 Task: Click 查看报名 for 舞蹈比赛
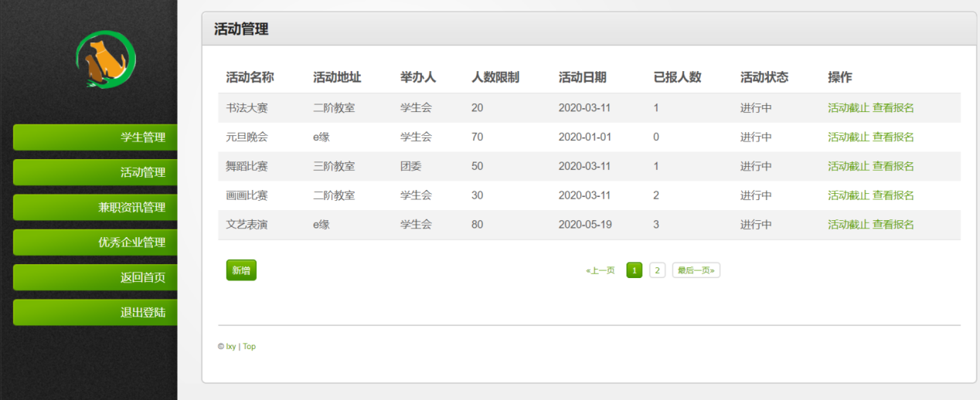point(893,166)
